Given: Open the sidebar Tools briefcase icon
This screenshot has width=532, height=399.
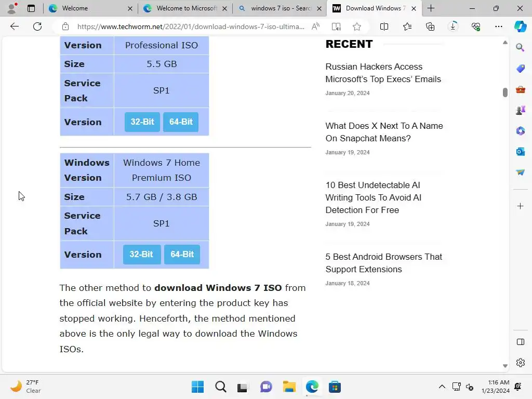Looking at the screenshot, I should 520,89.
